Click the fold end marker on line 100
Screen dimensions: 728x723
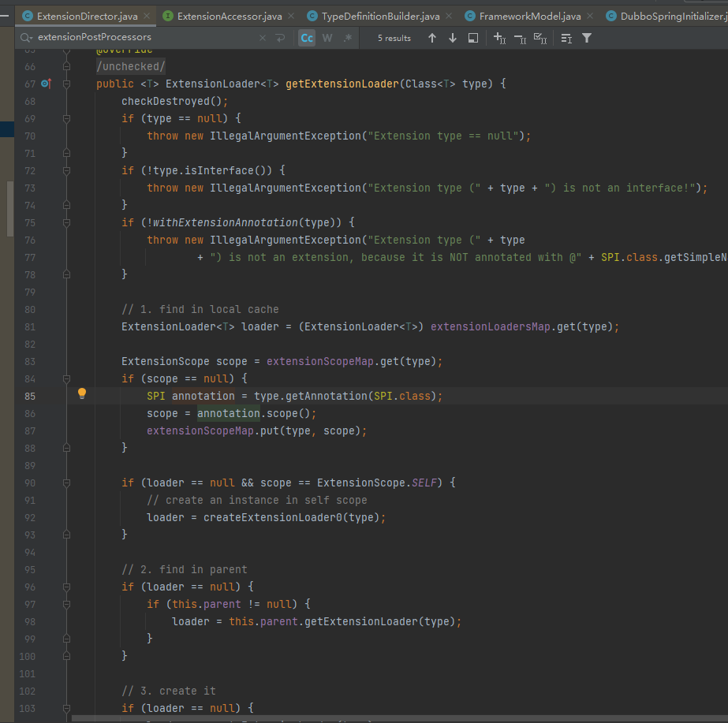point(66,656)
